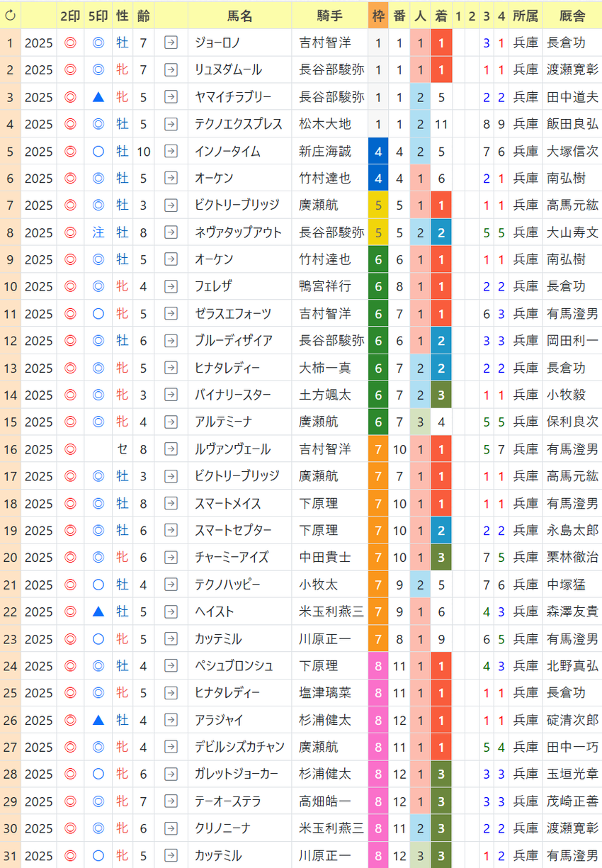This screenshot has width=602, height=868.
Task: Click the arrow icon beside ルヴァンヴェール
Action: [x=171, y=449]
